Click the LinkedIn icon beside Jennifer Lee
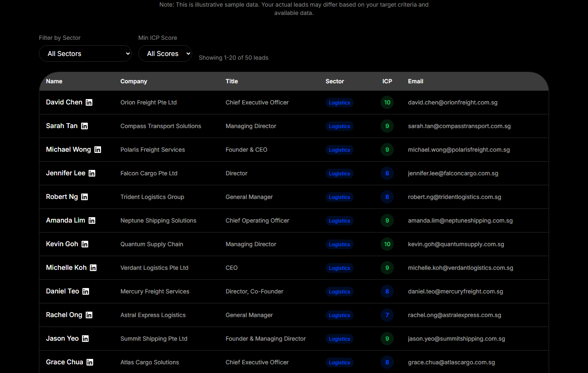This screenshot has width=588, height=373. (x=92, y=173)
